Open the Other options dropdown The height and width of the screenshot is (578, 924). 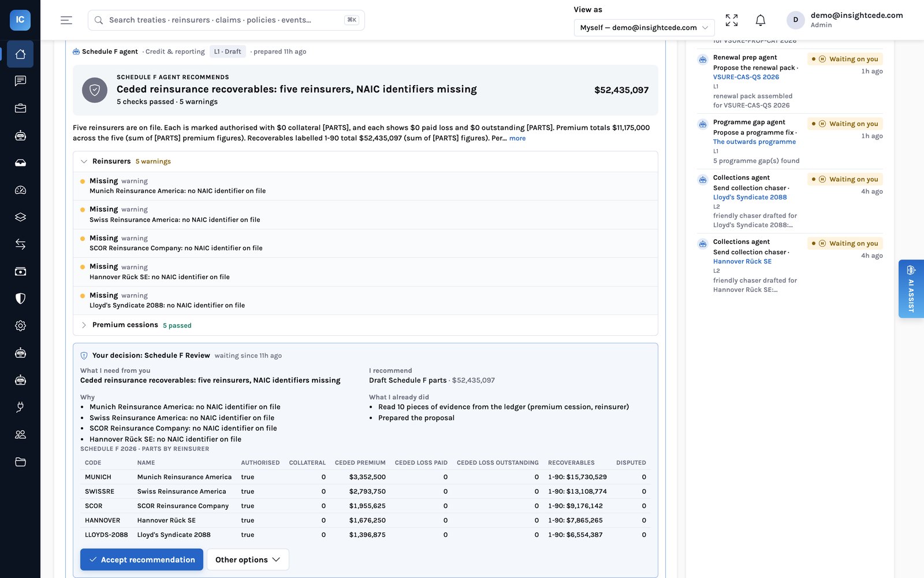coord(248,560)
